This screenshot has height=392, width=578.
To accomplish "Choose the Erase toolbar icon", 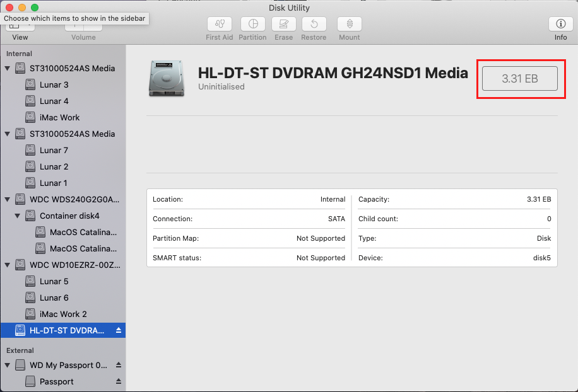I will click(x=283, y=25).
